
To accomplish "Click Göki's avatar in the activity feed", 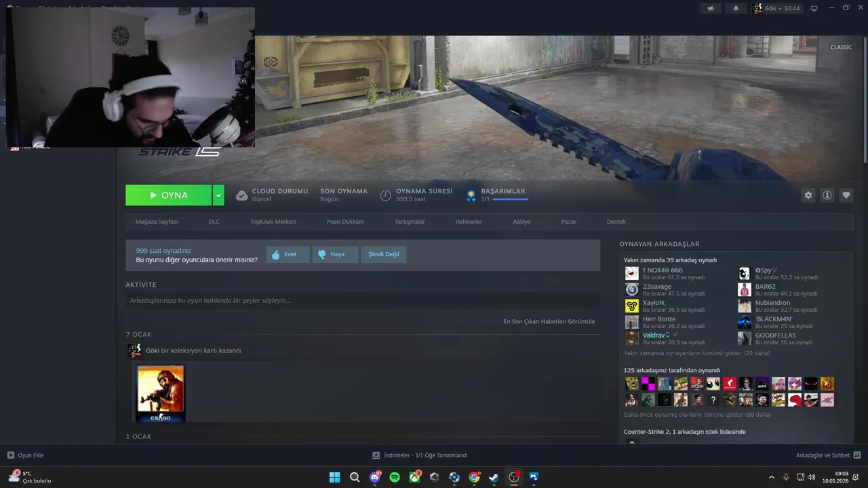I will (x=134, y=350).
